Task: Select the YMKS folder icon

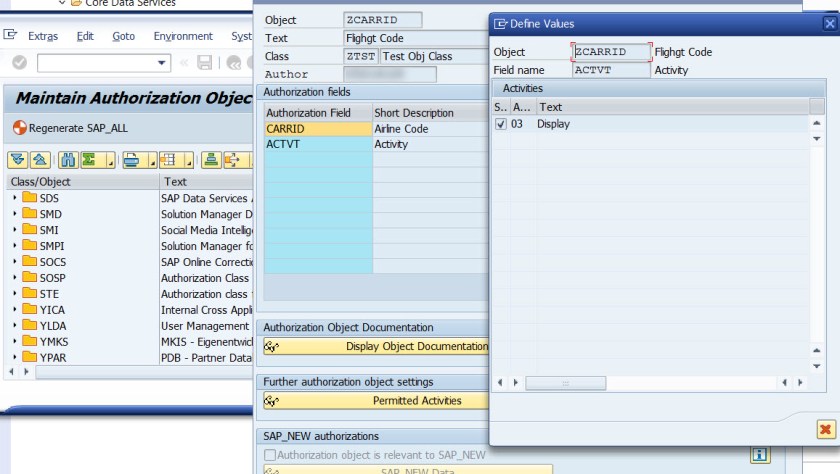Action: pos(29,341)
